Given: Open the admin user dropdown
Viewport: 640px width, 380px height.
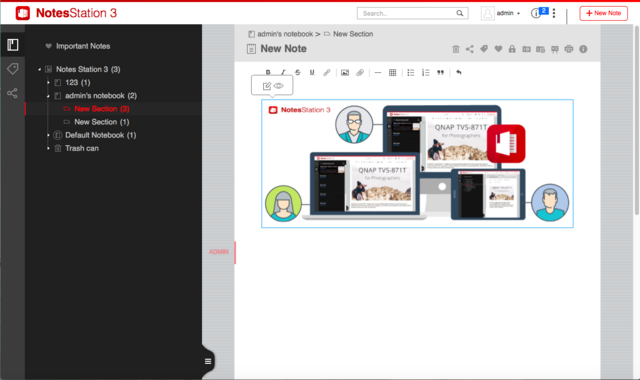Looking at the screenshot, I should [509, 13].
